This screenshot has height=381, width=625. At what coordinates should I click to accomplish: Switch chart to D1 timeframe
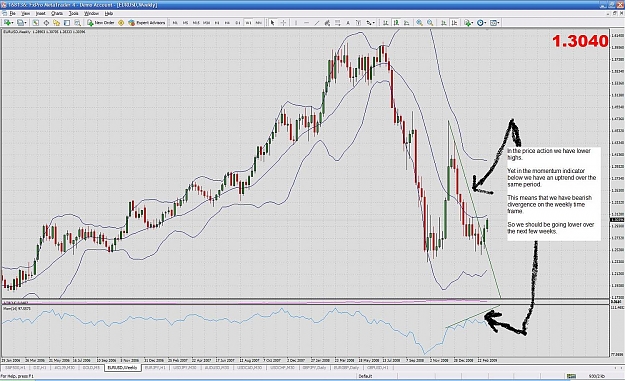click(x=238, y=23)
